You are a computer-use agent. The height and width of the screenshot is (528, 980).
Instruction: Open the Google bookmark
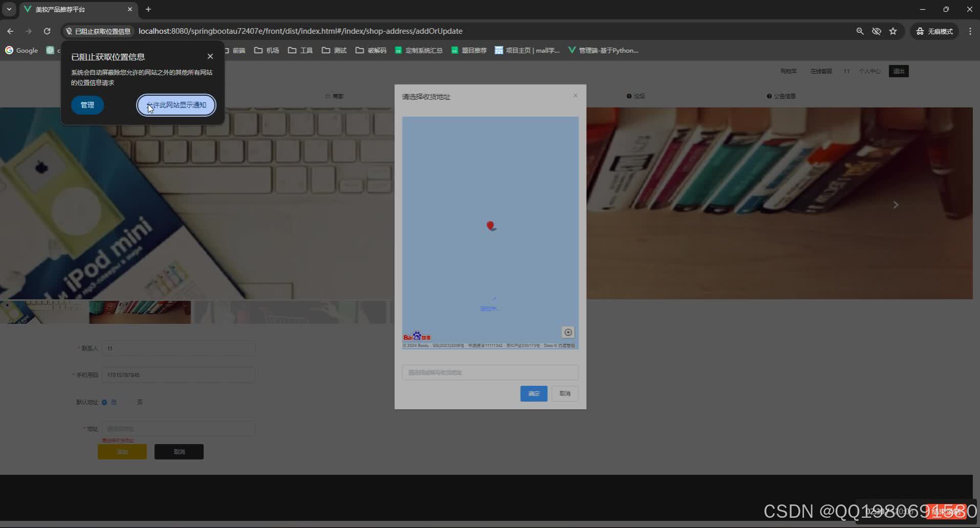tap(21, 50)
